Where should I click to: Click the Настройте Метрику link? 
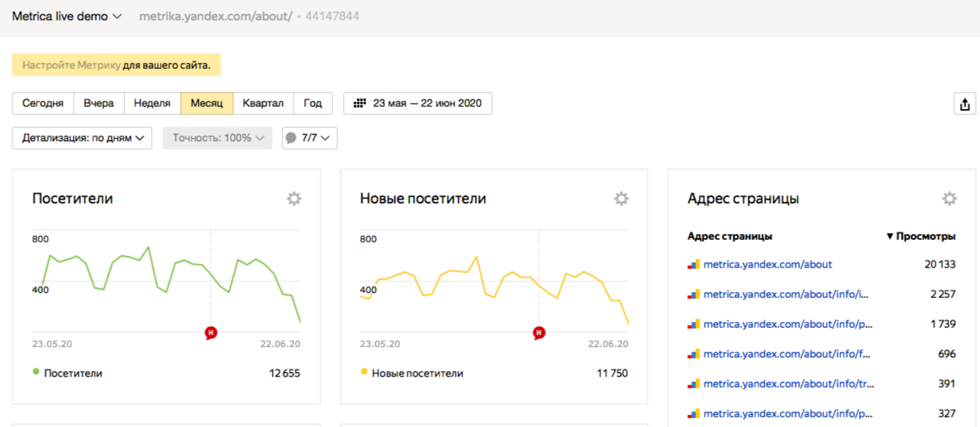coord(72,65)
